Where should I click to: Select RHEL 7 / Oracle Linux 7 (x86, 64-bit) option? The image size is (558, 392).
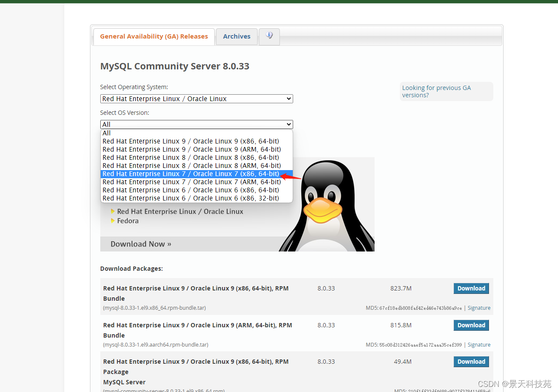tap(197, 174)
